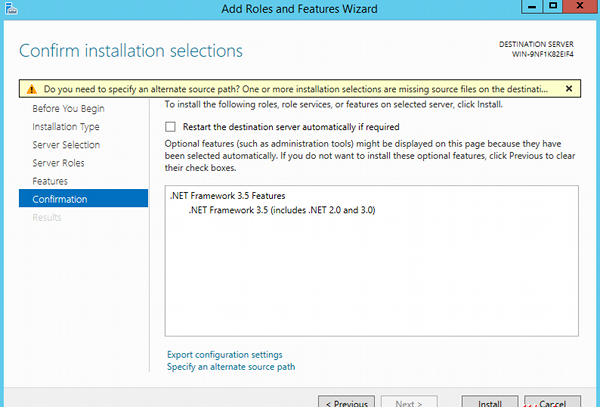The image size is (600, 407).
Task: Go to Before You Begin step
Action: pyautogui.click(x=68, y=109)
